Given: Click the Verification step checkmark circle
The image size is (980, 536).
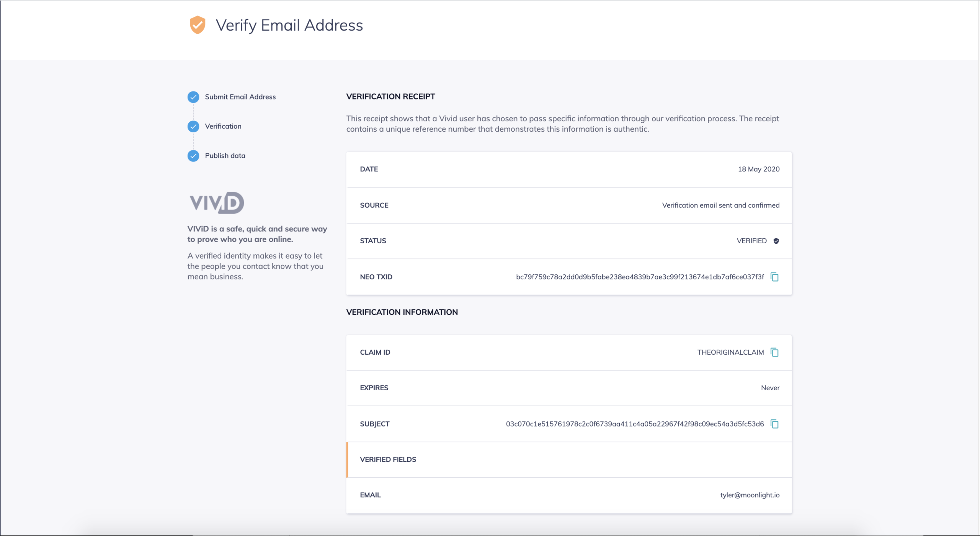Looking at the screenshot, I should (x=193, y=126).
